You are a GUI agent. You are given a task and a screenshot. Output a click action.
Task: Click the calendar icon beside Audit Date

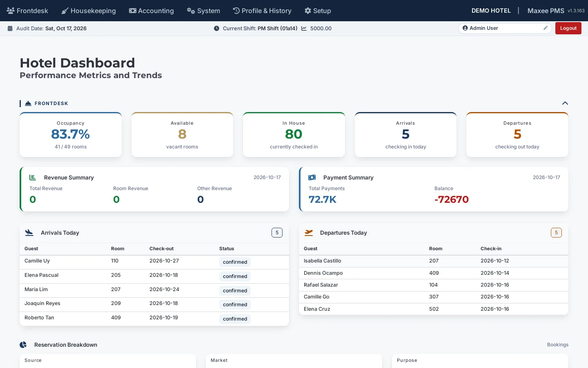[x=10, y=29]
